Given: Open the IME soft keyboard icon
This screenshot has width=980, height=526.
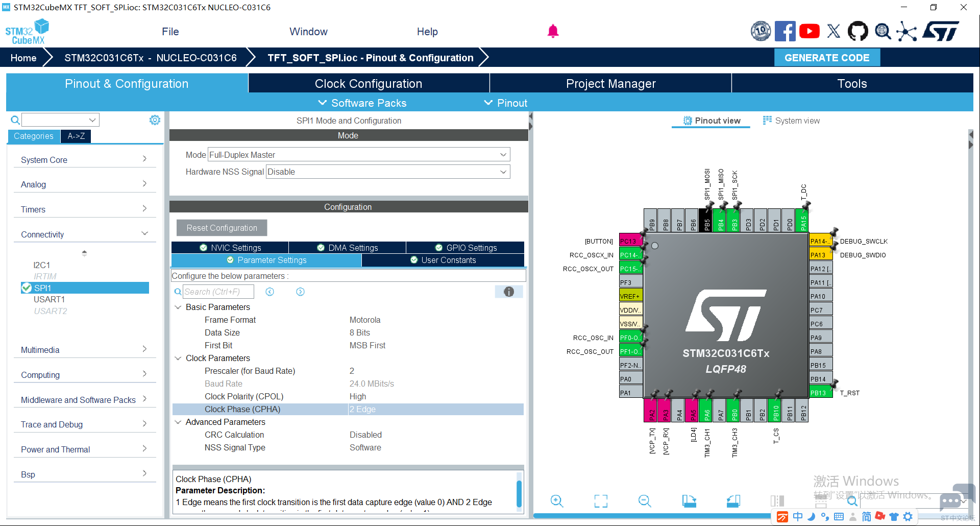Looking at the screenshot, I should (x=839, y=517).
